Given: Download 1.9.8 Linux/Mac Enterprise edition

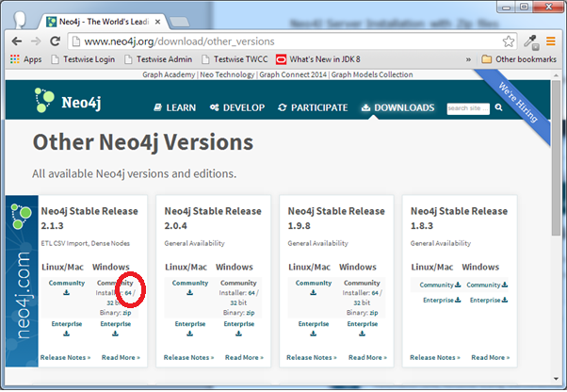Looking at the screenshot, I should (313, 328).
